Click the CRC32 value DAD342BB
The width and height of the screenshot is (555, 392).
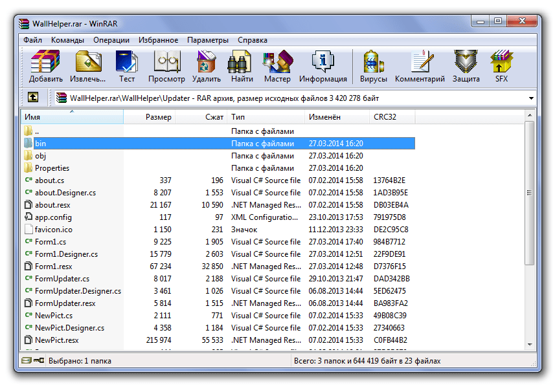(x=391, y=279)
